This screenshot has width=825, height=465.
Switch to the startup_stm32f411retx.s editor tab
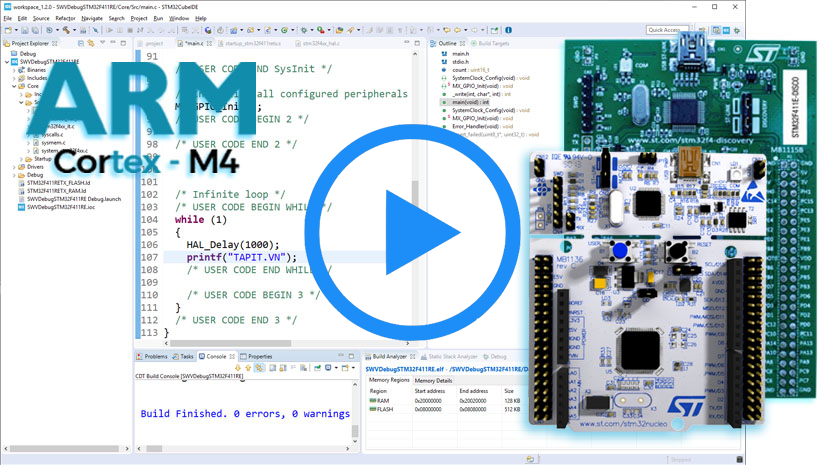(253, 43)
